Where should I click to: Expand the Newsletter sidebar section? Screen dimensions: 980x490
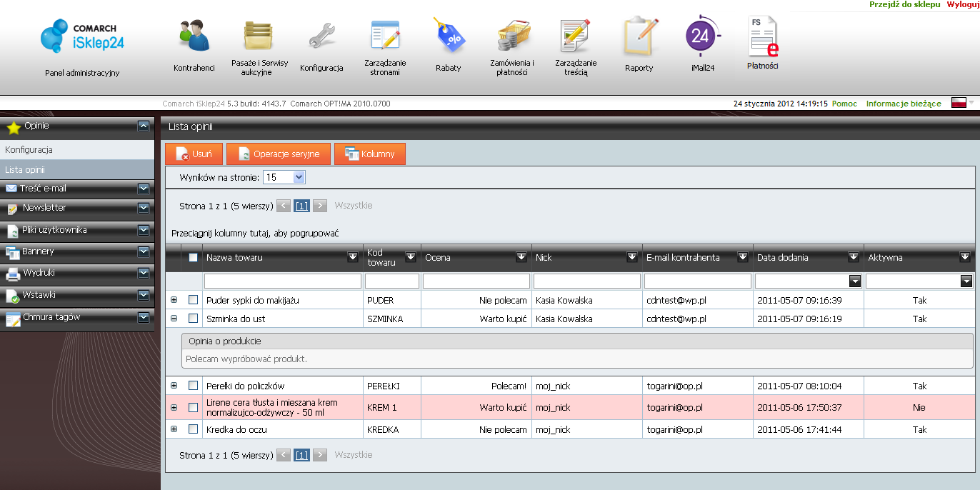[x=144, y=209]
